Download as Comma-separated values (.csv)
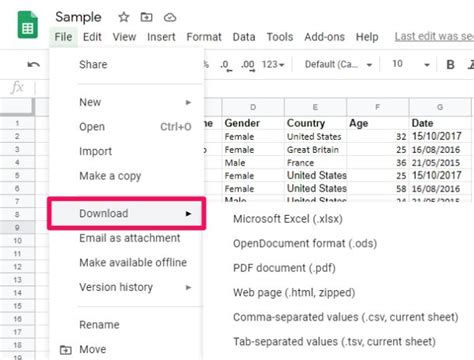This screenshot has width=474, height=360. click(x=346, y=317)
